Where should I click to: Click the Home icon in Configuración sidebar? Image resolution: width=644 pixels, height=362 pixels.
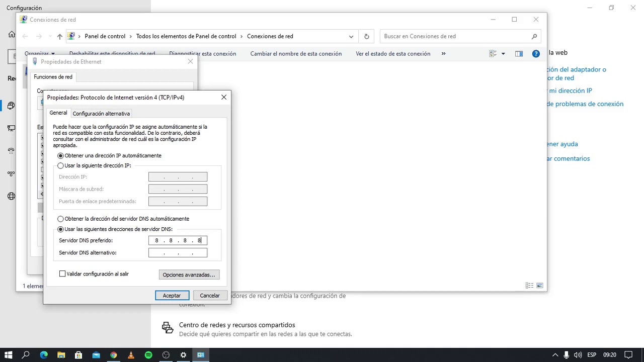(x=12, y=34)
